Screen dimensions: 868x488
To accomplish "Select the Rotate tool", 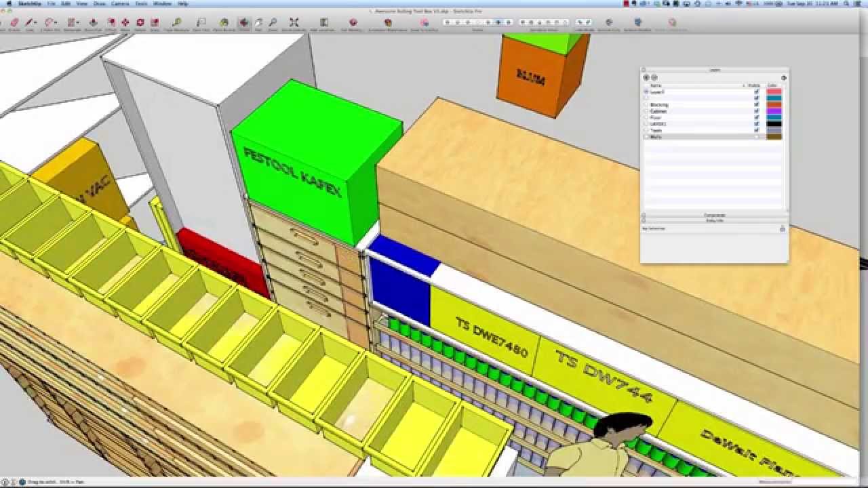I will 140,22.
